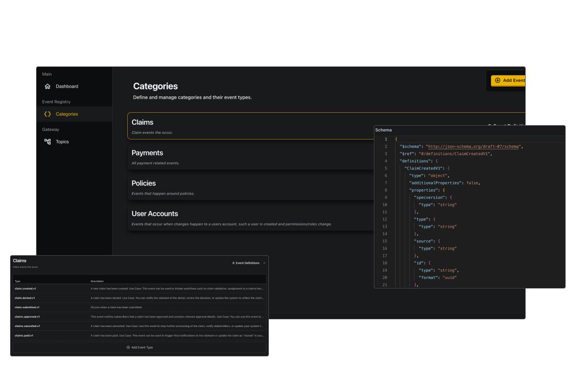Open Topics under Gateway section
Screen dimensions: 569x392
pyautogui.click(x=62, y=142)
